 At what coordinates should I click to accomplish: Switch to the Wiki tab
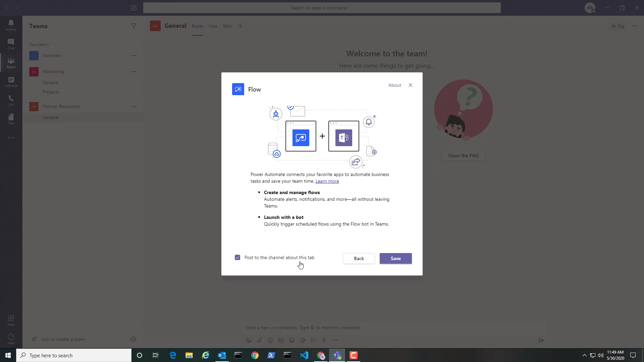(x=227, y=26)
